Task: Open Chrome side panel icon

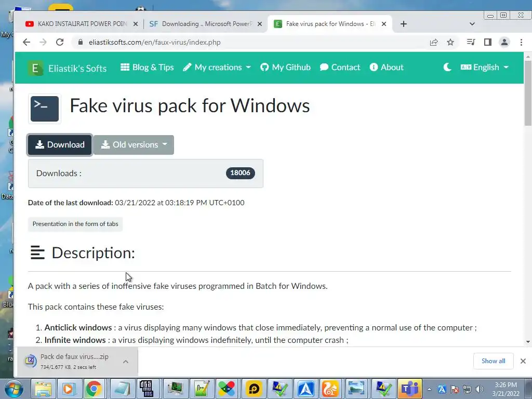Action: pyautogui.click(x=487, y=42)
